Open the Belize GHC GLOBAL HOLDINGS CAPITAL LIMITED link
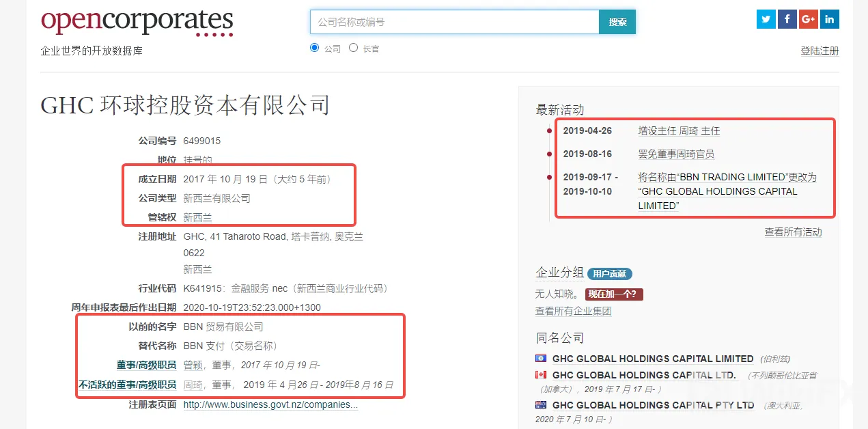The width and height of the screenshot is (868, 429). [653, 359]
